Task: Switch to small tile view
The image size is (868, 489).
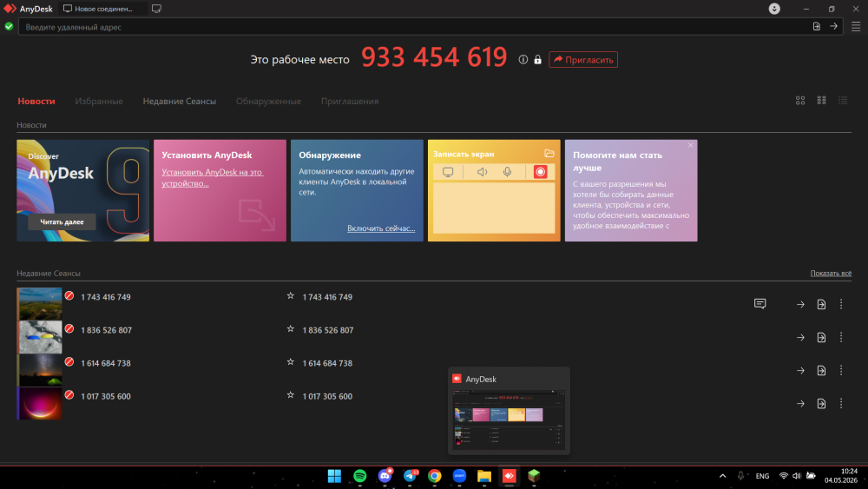Action: 821,100
